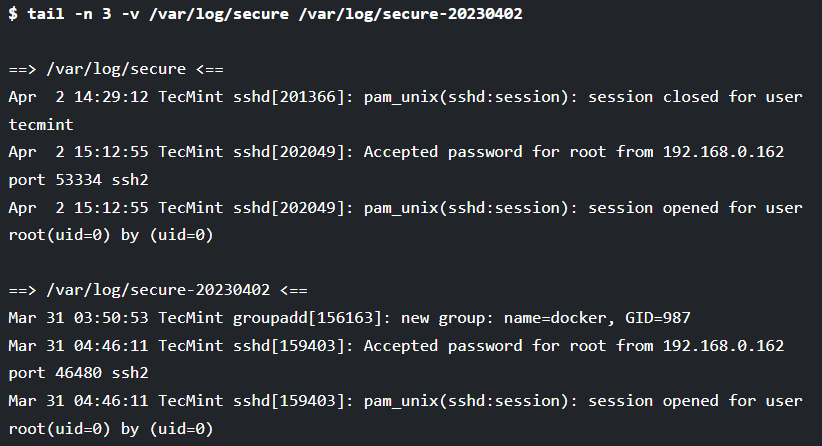Click 'root(uid=0) by (uid=0)' under Apr 2 entry
Screen dimensions: 822x446
point(111,235)
